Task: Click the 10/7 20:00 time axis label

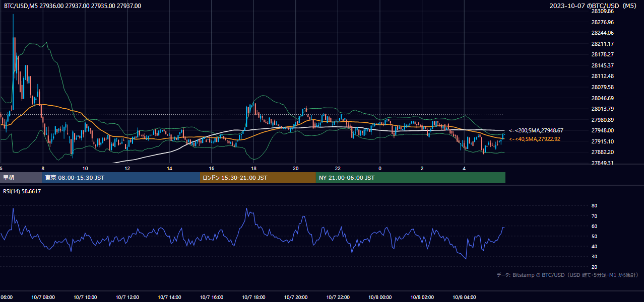Action: 296,297
